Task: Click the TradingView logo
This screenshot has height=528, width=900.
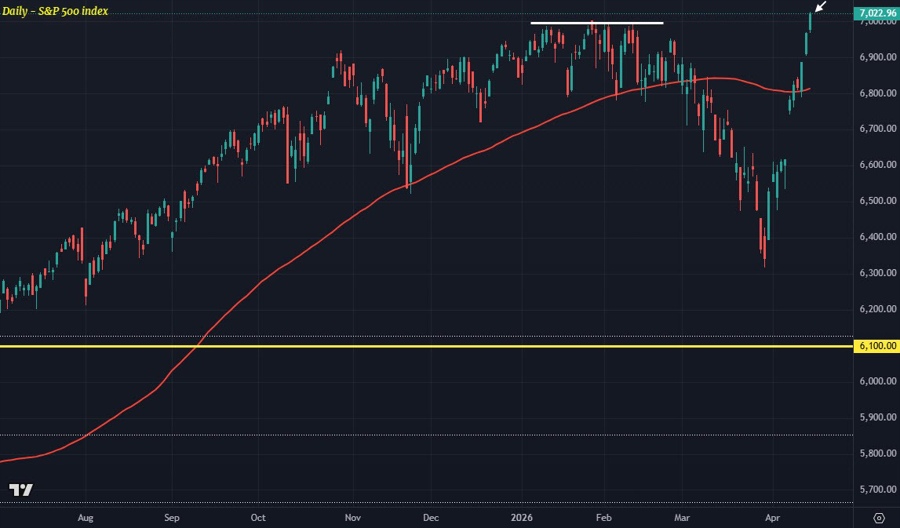Action: 21,490
